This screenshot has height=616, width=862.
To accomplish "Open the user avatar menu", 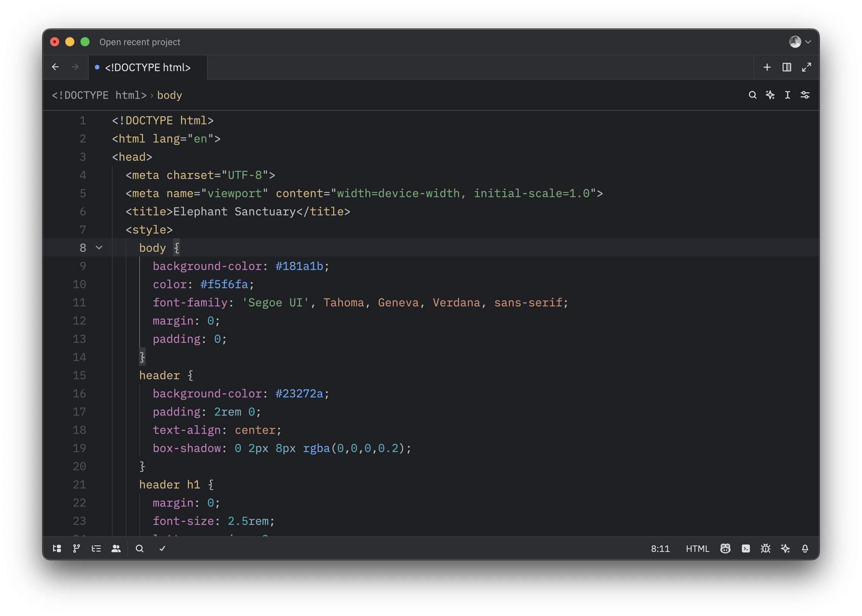I will pos(800,42).
